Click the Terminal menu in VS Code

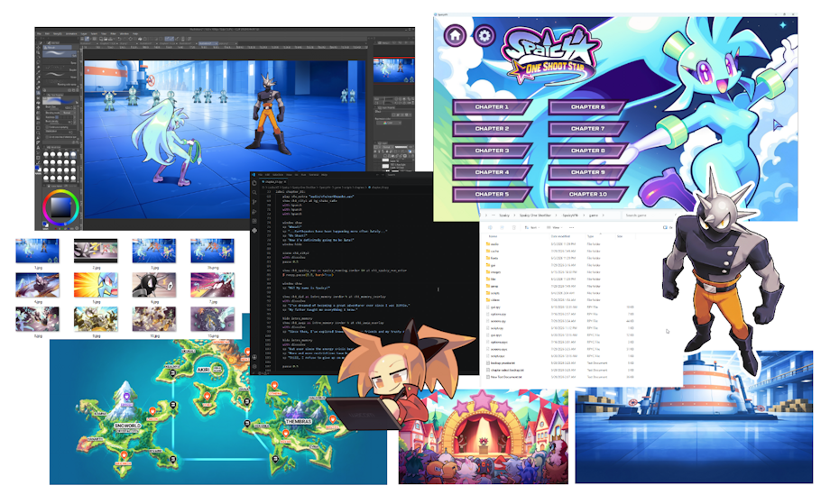point(314,175)
